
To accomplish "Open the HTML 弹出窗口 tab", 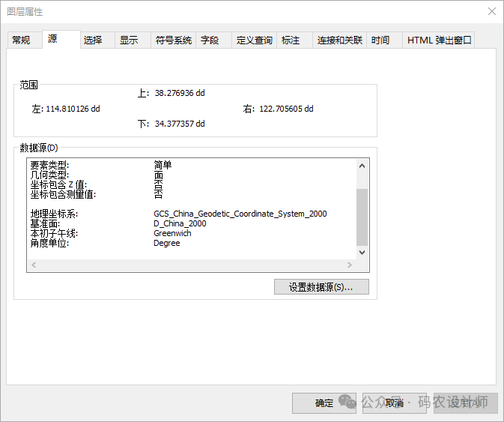I will click(x=439, y=40).
